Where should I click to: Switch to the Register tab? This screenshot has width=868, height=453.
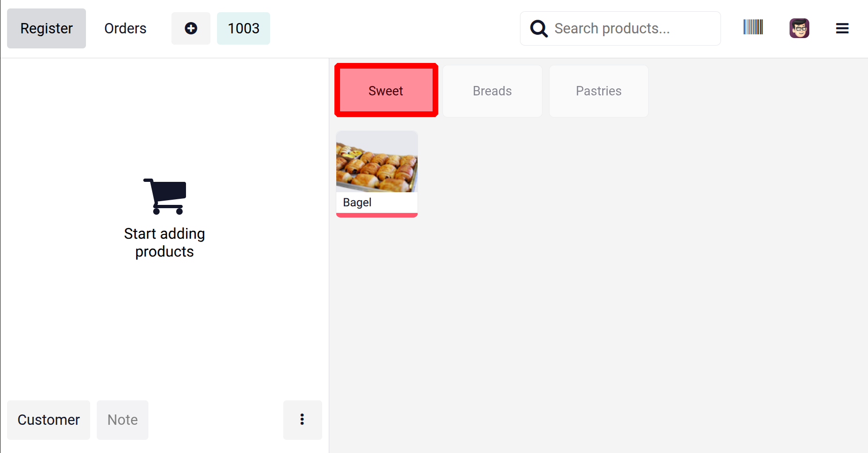[46, 29]
